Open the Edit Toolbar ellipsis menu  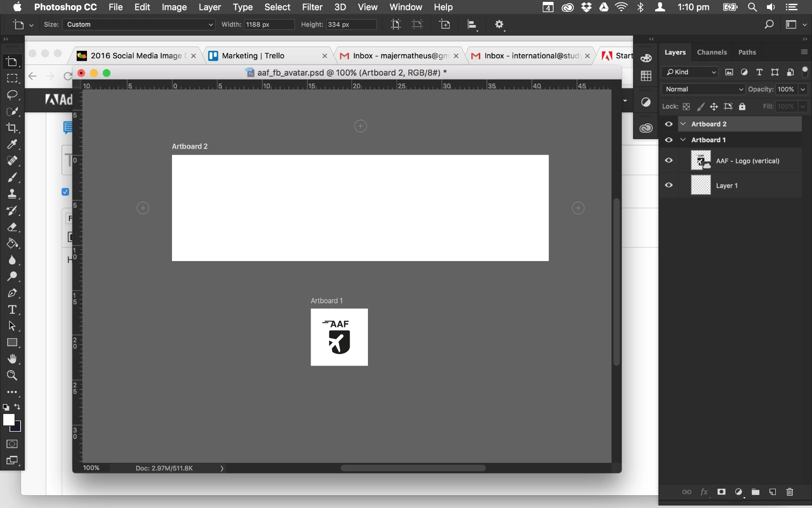pos(12,392)
